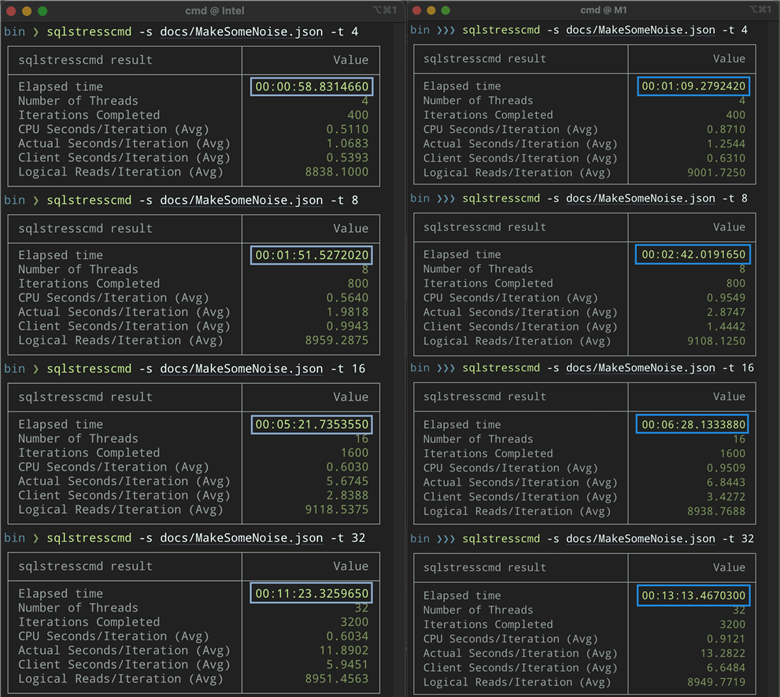
Task: Click the logical reads value 8949.7719
Action: pos(716,682)
